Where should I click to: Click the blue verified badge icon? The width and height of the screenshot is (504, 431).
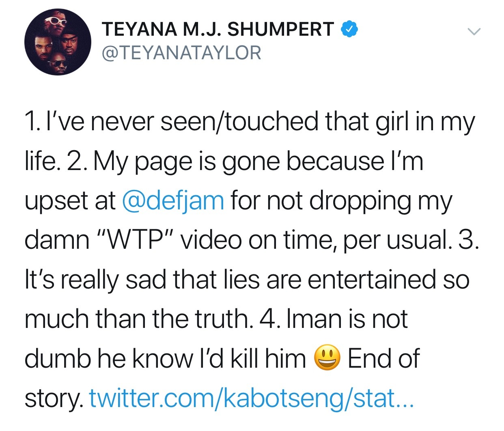tap(349, 29)
